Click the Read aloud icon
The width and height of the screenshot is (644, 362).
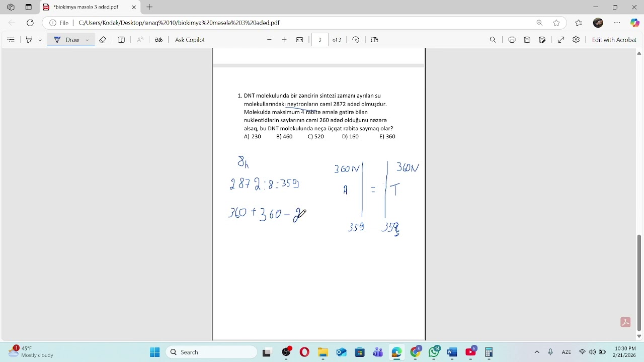[140, 40]
